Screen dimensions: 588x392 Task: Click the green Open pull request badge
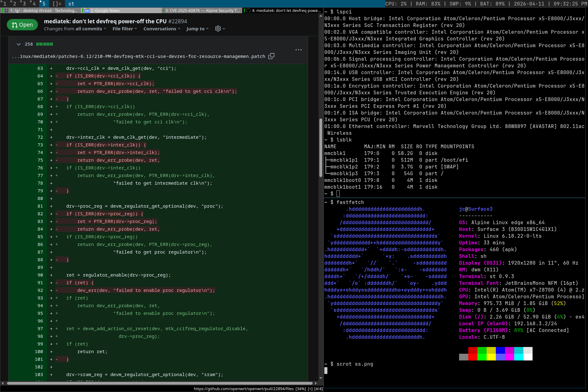click(22, 25)
